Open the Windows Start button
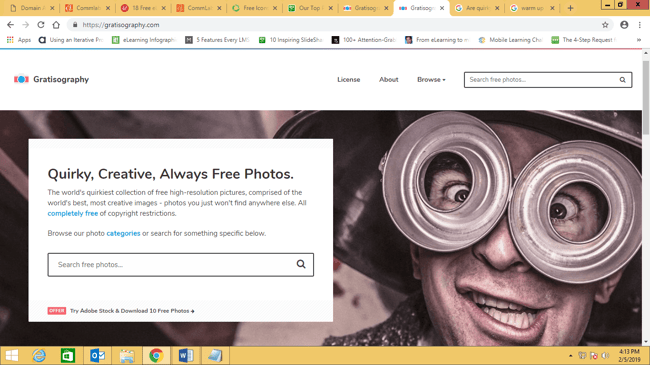This screenshot has height=365, width=650. click(12, 356)
